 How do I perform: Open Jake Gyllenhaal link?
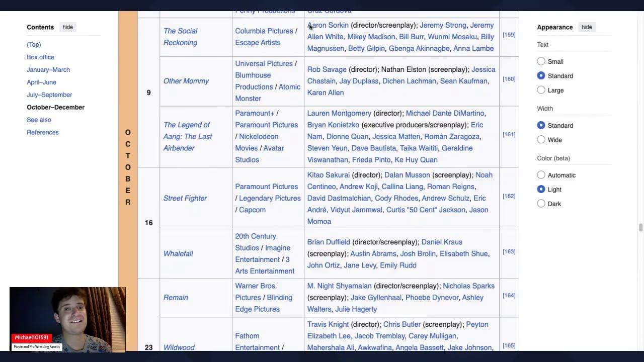pyautogui.click(x=376, y=298)
